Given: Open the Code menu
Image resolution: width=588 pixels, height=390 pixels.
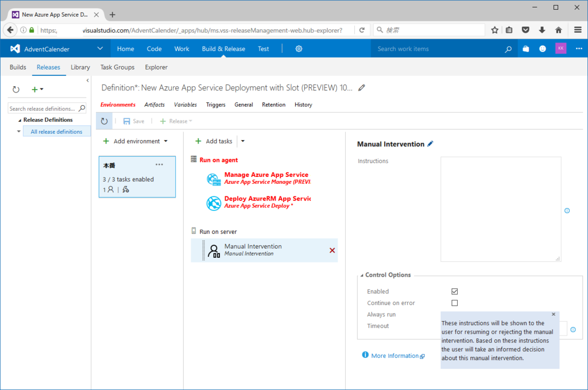Looking at the screenshot, I should (154, 49).
